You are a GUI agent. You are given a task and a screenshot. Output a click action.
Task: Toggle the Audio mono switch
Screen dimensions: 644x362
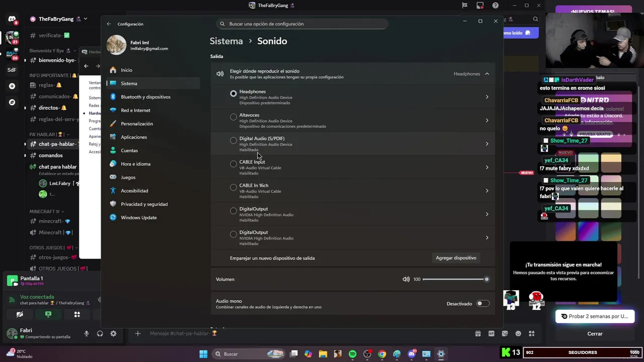click(482, 304)
